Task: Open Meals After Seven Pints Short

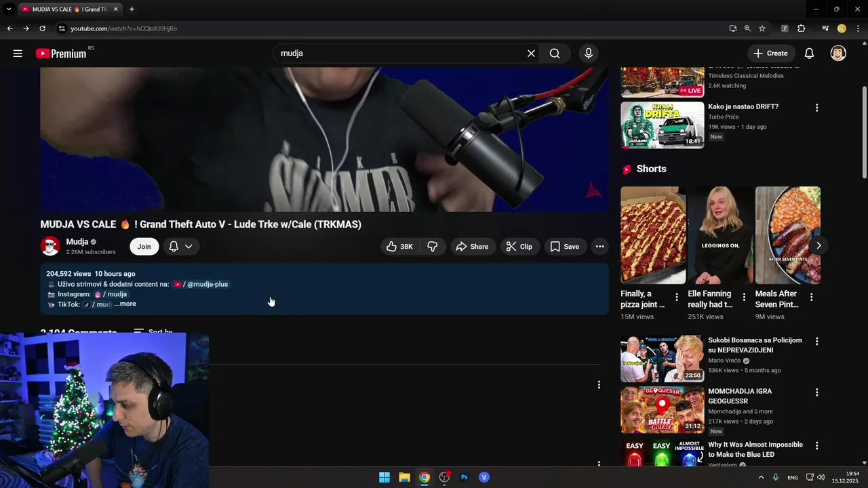Action: pos(788,235)
